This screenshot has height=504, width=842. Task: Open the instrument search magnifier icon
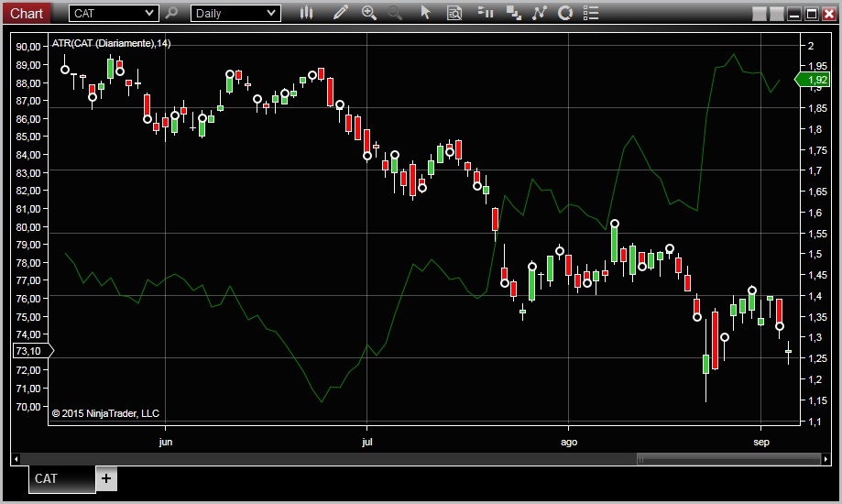tap(171, 12)
